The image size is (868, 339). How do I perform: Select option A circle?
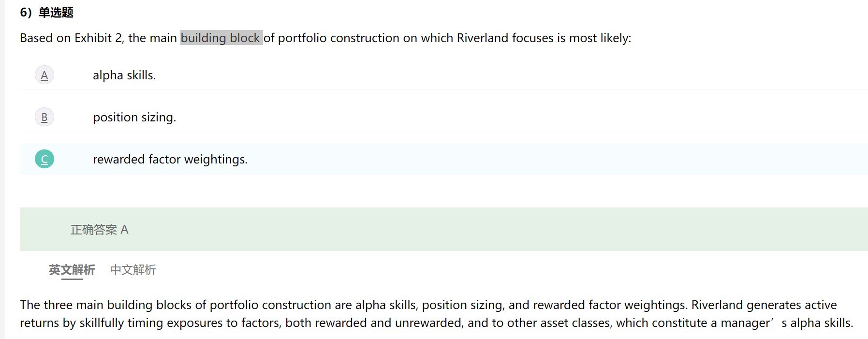44,75
